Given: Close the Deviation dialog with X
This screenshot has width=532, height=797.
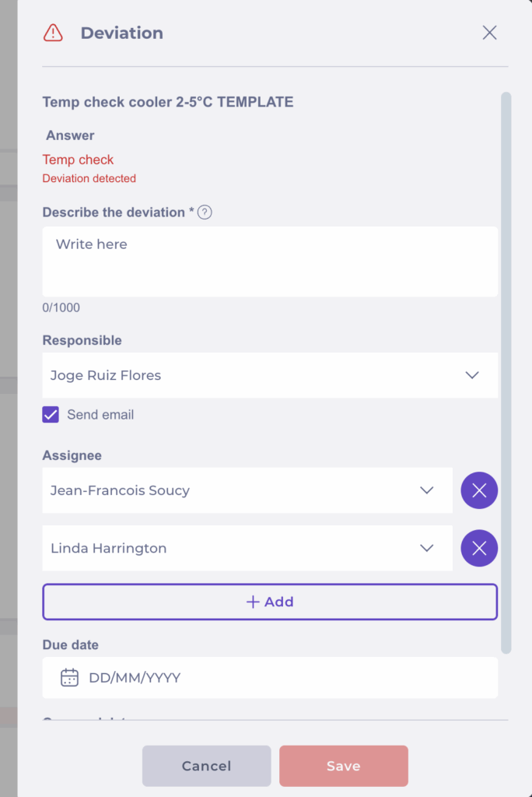Looking at the screenshot, I should pos(489,33).
